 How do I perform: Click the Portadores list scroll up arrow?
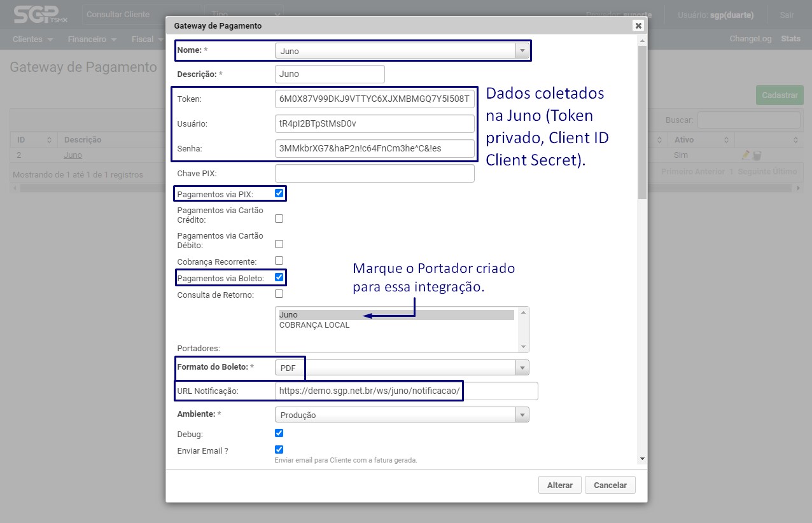coord(524,312)
